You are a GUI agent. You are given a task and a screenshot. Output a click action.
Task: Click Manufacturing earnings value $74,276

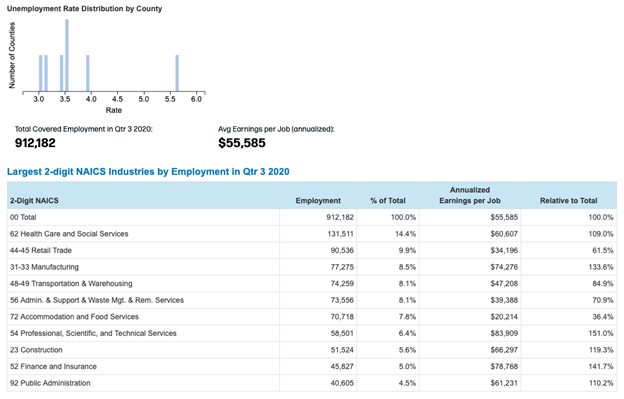tap(504, 267)
